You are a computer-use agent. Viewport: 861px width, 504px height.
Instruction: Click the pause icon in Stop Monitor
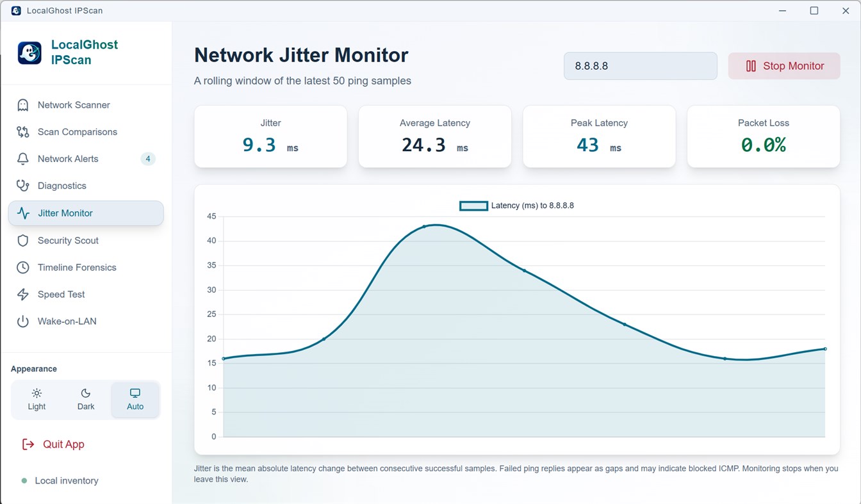751,66
